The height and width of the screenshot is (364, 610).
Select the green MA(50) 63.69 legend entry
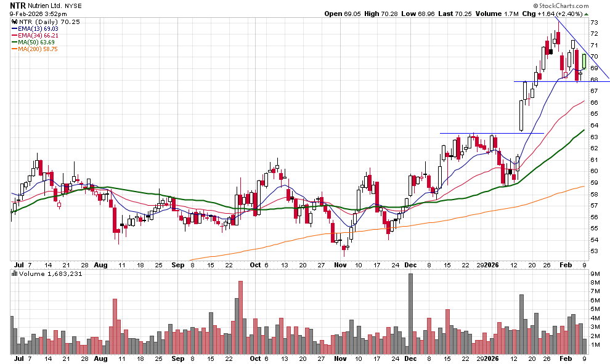tap(38, 43)
